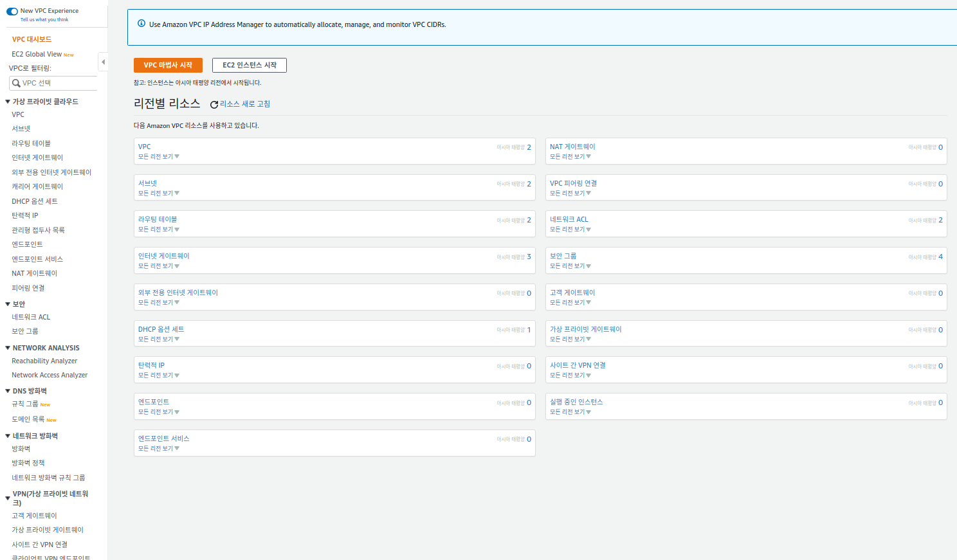Open the 엔드포인트 card link
The image size is (957, 560).
pyautogui.click(x=154, y=402)
